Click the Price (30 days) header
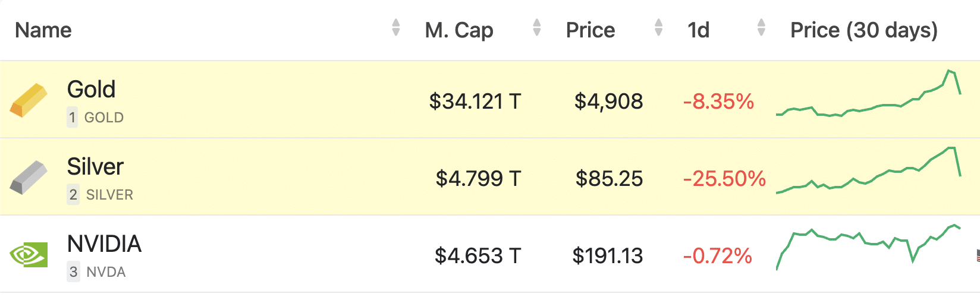Image resolution: width=980 pixels, height=297 pixels. (863, 30)
